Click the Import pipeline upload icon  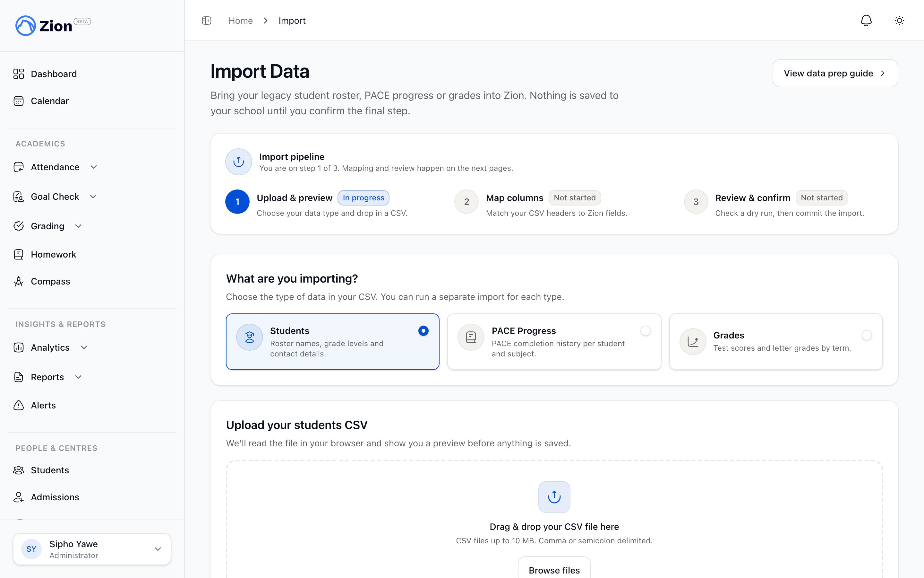(x=239, y=162)
